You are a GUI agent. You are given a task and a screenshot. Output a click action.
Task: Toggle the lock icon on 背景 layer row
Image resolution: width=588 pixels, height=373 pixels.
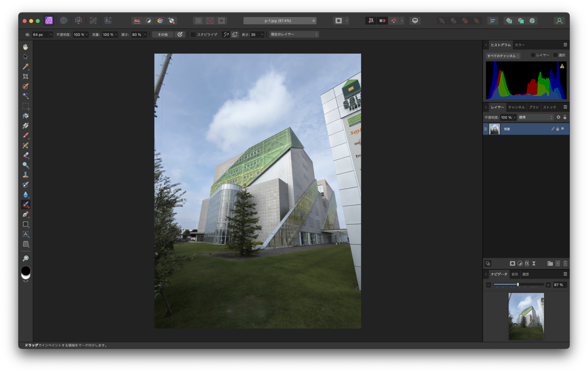558,129
